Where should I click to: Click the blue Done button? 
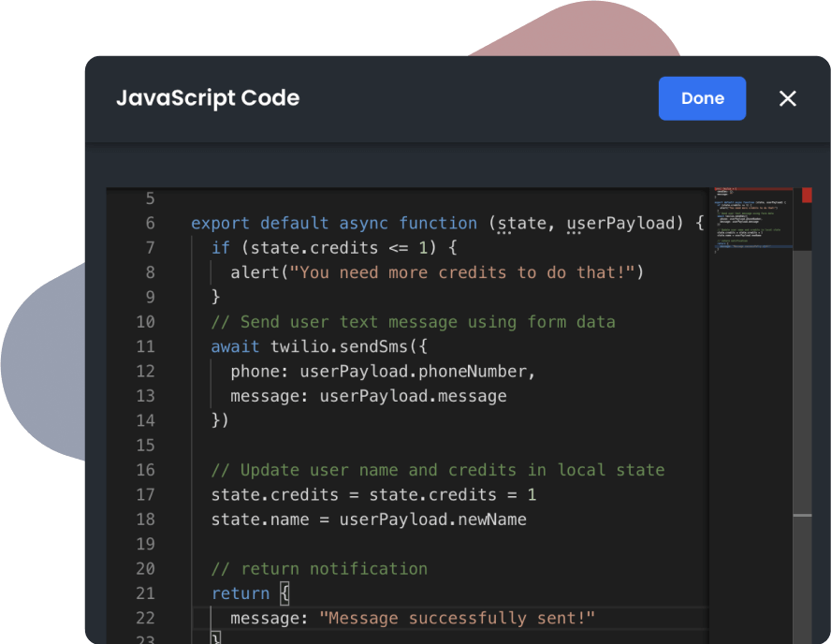702,98
